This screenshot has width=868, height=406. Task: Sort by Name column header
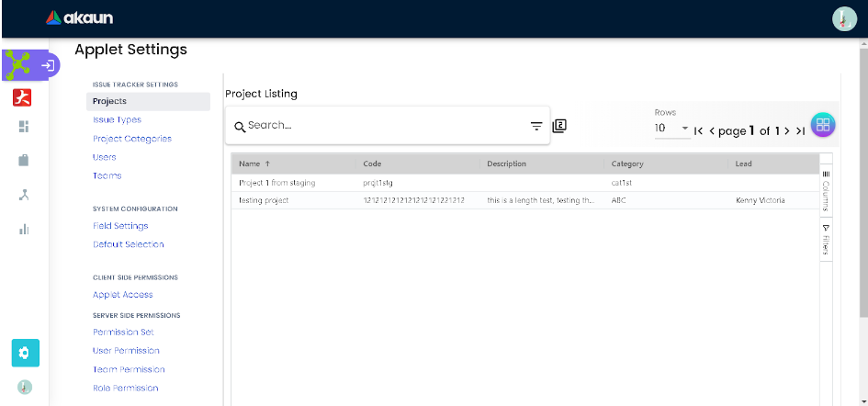pyautogui.click(x=293, y=164)
